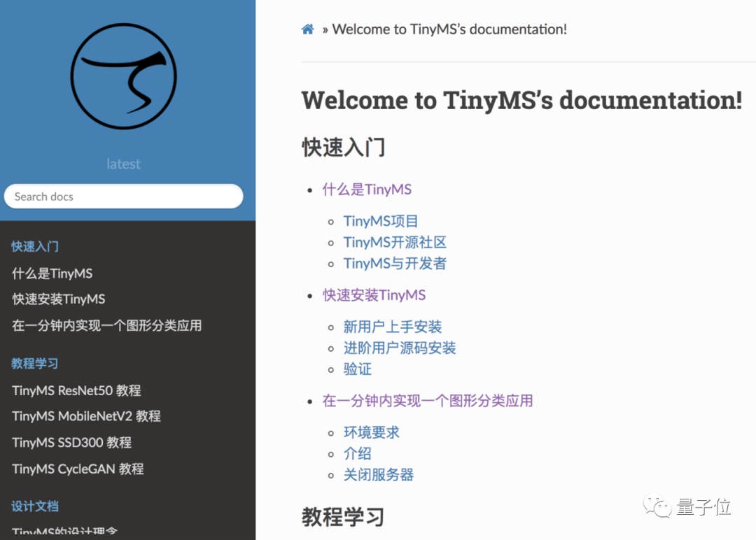Follow the purple 什么是TinyMS link in the page body
756x540 pixels.
[x=367, y=190]
